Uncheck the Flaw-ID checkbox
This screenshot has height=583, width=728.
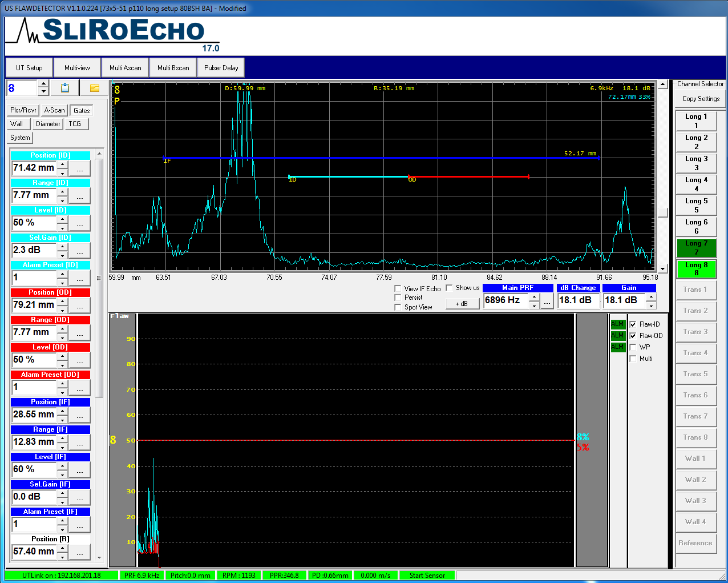[x=633, y=324]
